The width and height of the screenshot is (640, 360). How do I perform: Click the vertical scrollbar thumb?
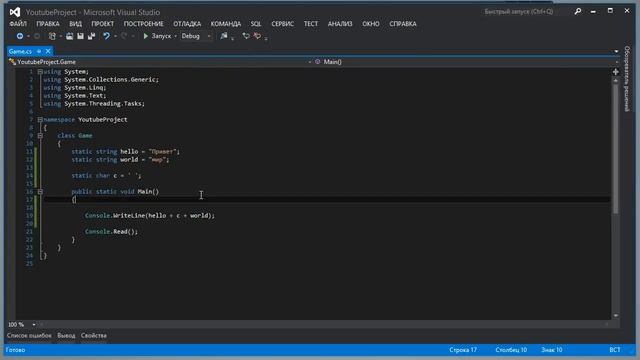(x=616, y=149)
